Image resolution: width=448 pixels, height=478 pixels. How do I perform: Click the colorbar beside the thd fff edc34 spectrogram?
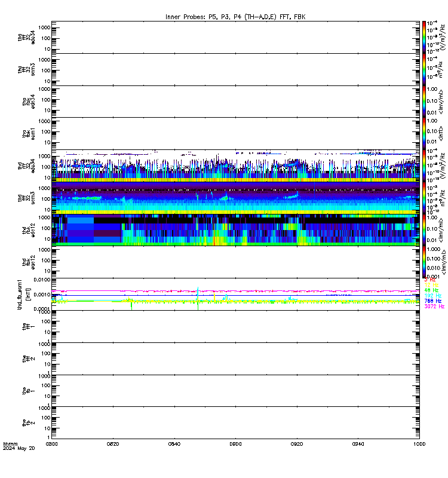tap(424, 166)
